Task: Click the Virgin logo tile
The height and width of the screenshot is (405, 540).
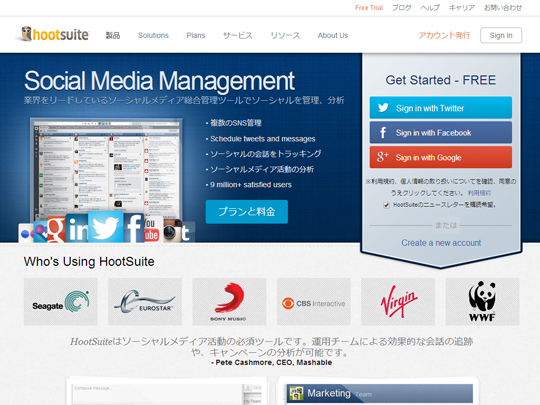Action: click(398, 302)
